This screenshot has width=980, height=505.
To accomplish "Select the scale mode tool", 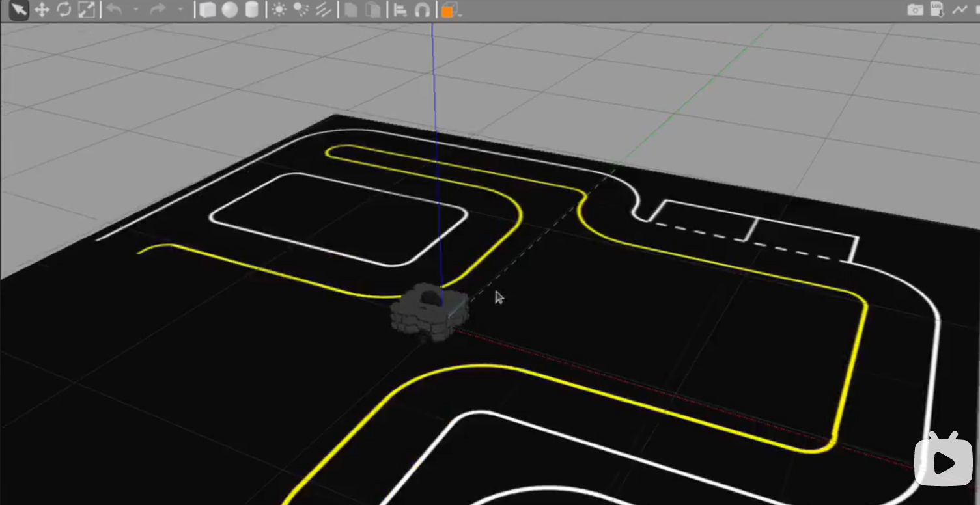I will [87, 10].
